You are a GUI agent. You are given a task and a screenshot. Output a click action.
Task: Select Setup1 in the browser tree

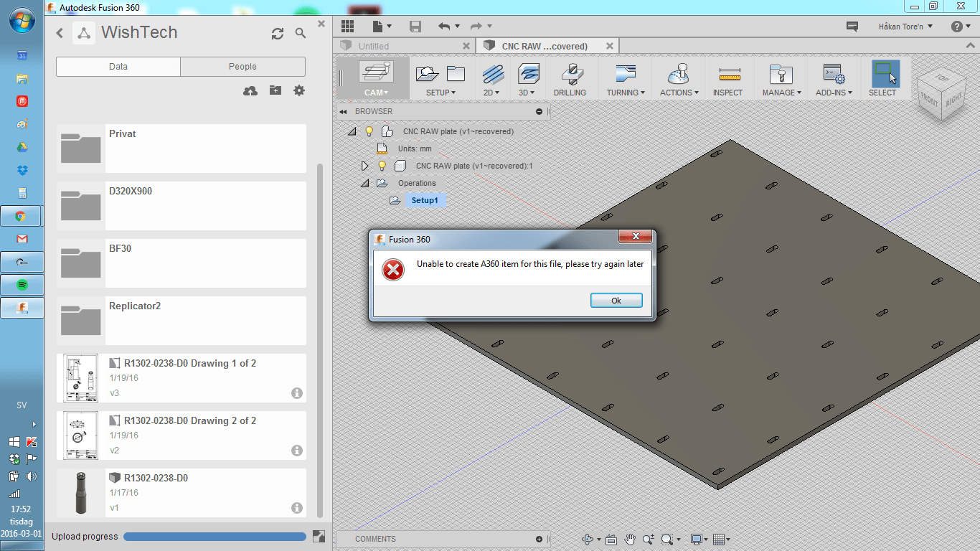(x=425, y=200)
